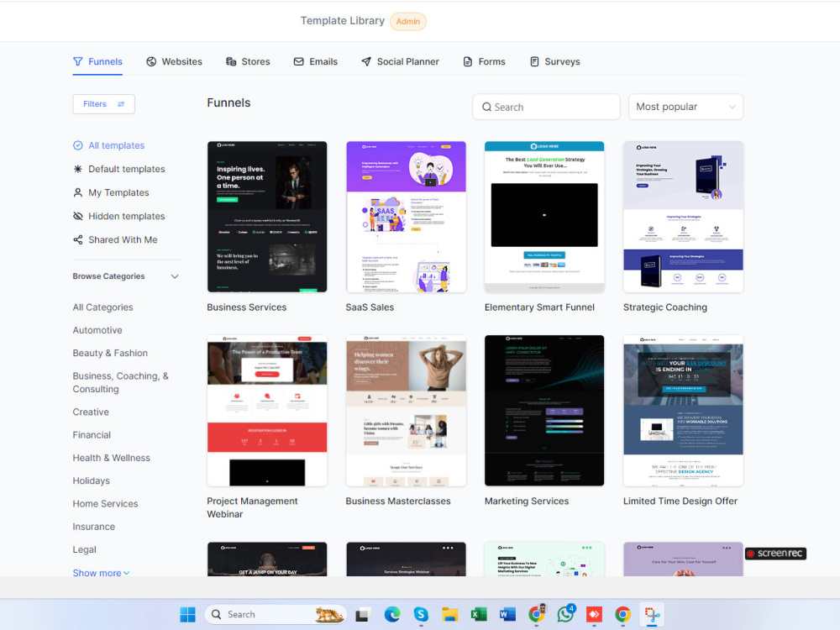840x630 pixels.
Task: Click the Filters sliders icon
Action: click(121, 104)
